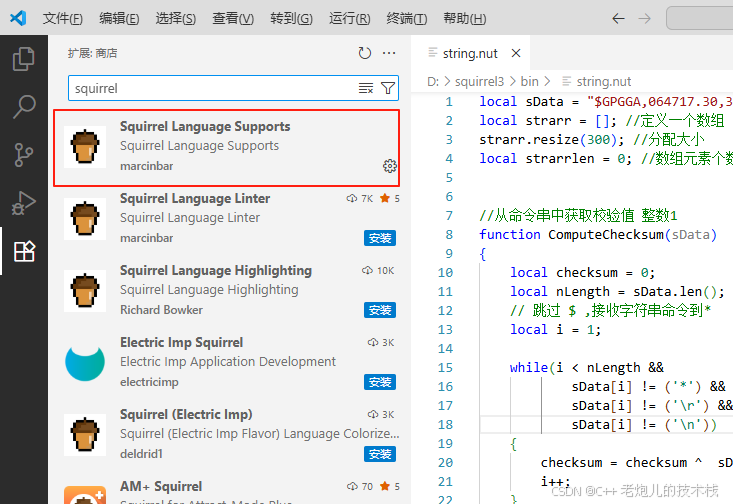733x504 pixels.
Task: Open the extension search filter options
Action: (388, 88)
